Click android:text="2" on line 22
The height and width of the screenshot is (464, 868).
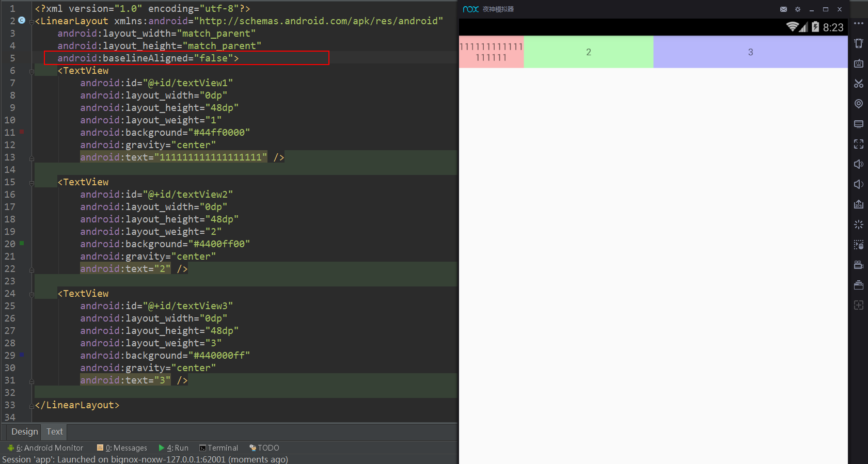(x=125, y=268)
